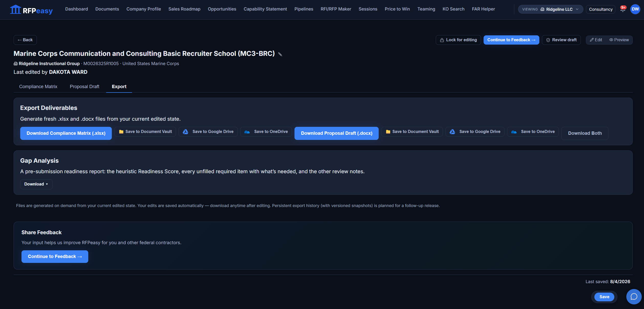The height and width of the screenshot is (309, 644).
Task: Download Proposal Draft docx file
Action: click(x=336, y=133)
